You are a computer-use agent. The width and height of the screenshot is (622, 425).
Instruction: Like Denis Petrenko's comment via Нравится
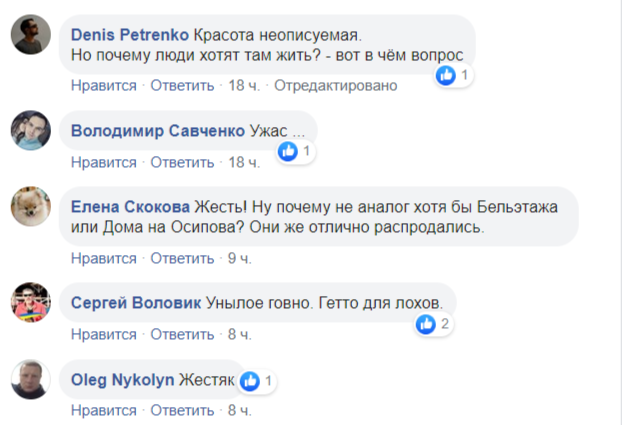[103, 86]
